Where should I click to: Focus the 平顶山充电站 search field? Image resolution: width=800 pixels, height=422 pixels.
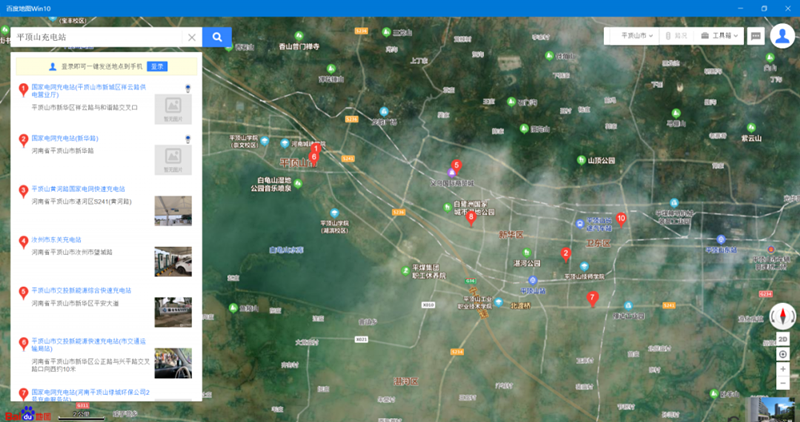coord(97,37)
